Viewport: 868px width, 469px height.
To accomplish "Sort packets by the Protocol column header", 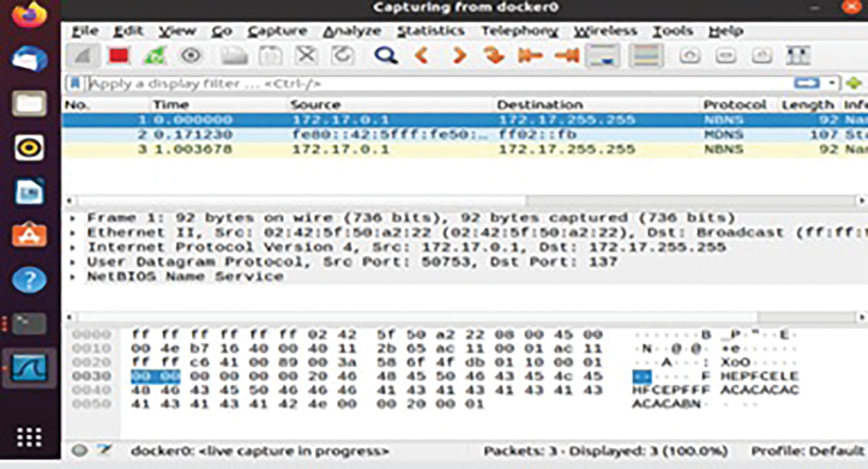I will point(734,105).
